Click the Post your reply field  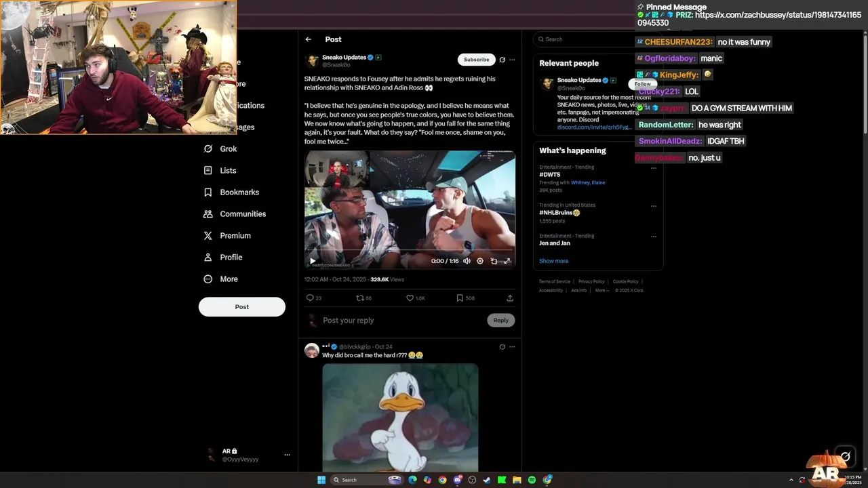(402, 321)
